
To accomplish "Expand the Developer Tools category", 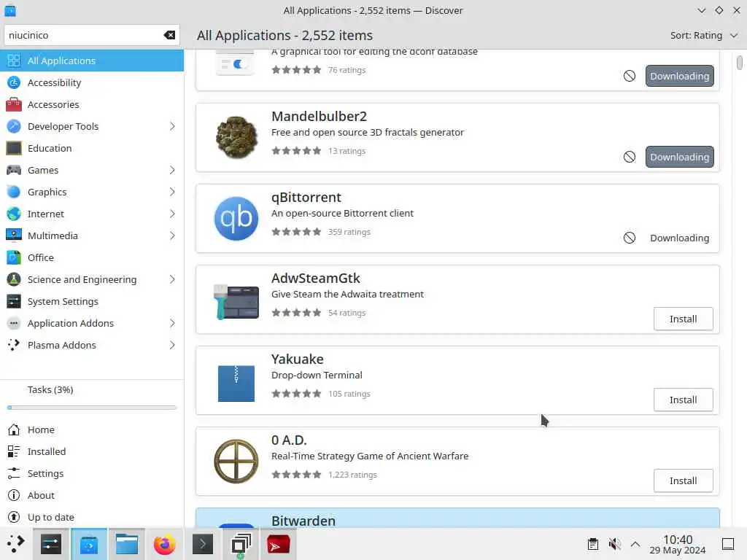I will point(172,127).
